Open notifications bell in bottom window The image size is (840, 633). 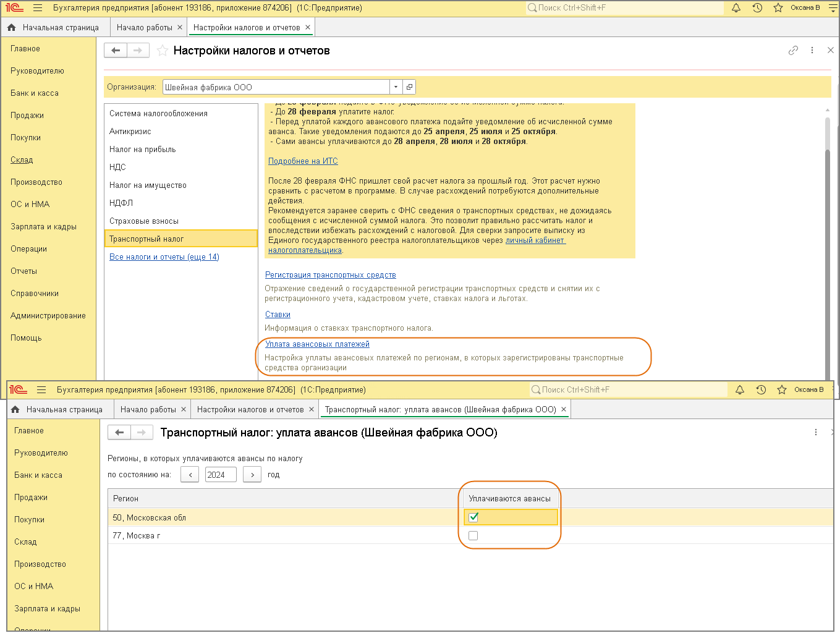[x=740, y=390]
